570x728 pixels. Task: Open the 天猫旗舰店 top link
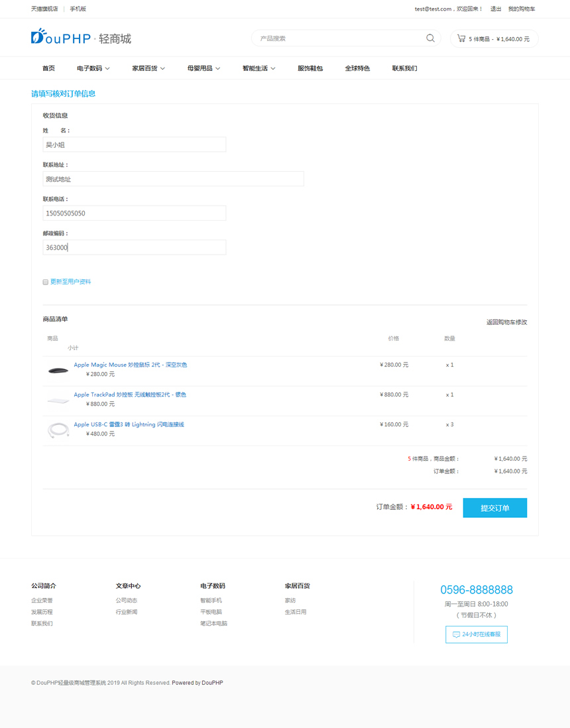click(x=44, y=9)
